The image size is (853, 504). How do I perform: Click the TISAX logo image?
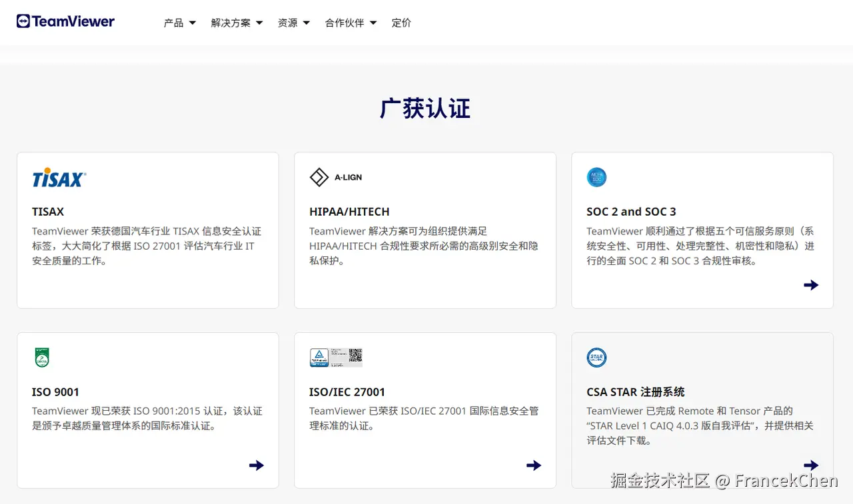pyautogui.click(x=59, y=178)
